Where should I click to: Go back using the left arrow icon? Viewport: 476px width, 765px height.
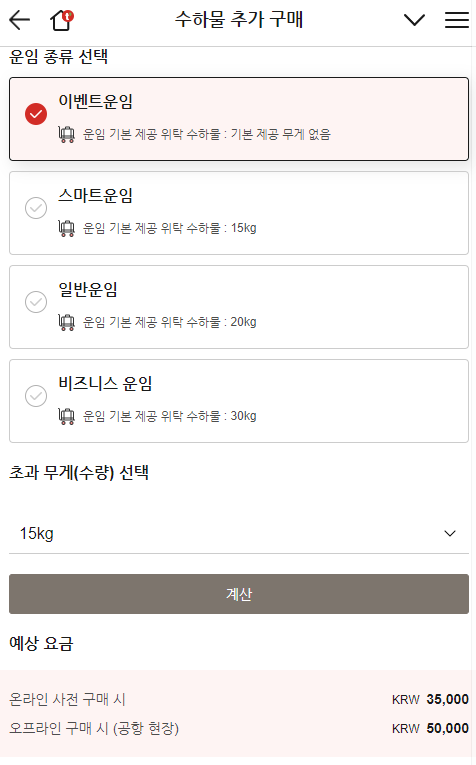(20, 20)
